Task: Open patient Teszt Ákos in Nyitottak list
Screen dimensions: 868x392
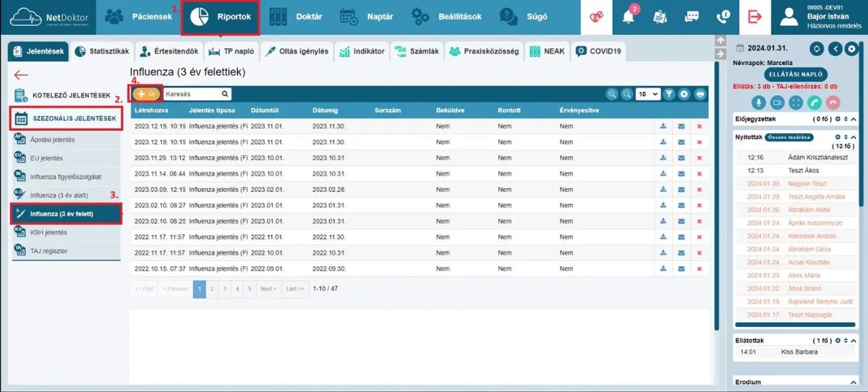Action: point(804,170)
